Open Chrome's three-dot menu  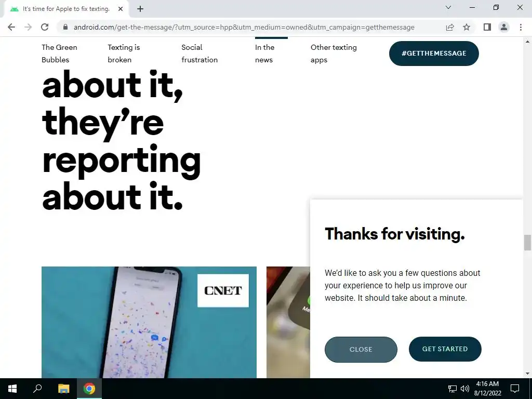(521, 27)
